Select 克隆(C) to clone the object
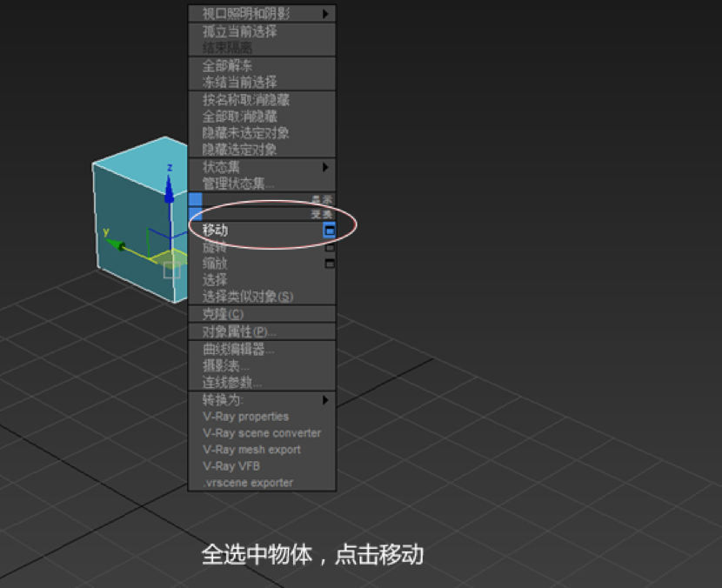Viewport: 722px width, 588px height. 223,314
